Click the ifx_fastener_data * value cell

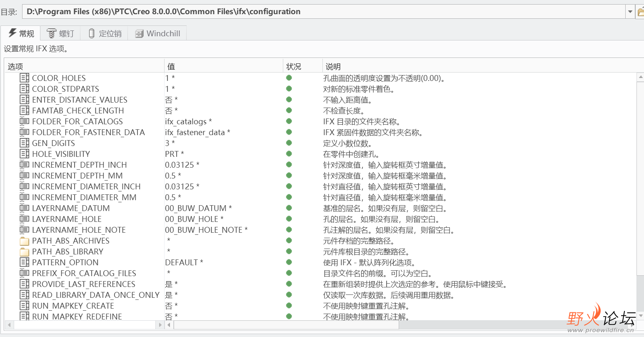click(197, 132)
